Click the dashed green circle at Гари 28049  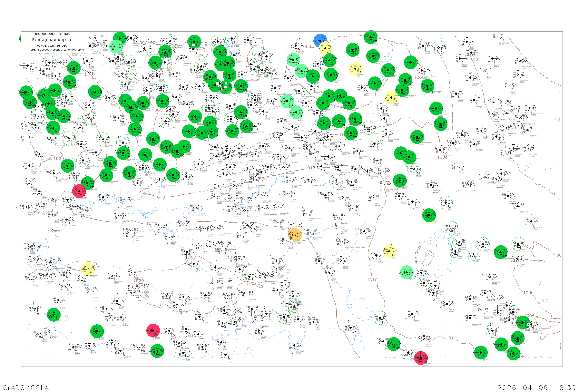[438, 47]
